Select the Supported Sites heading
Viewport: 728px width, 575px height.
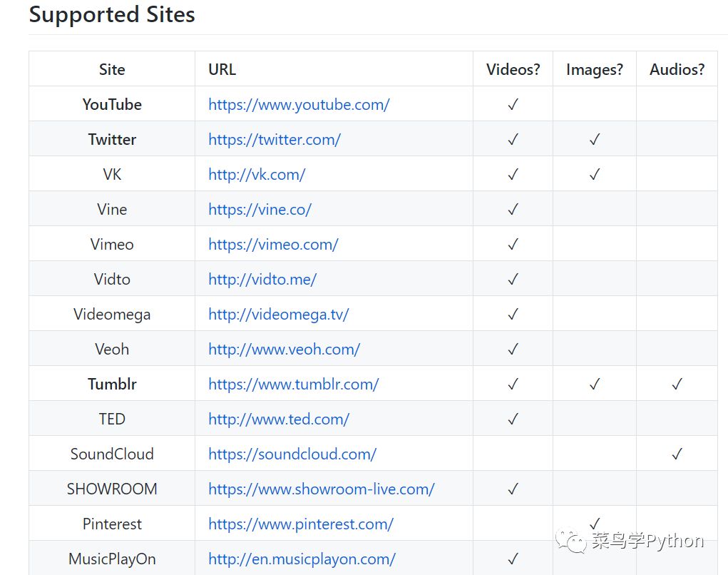[x=112, y=15]
